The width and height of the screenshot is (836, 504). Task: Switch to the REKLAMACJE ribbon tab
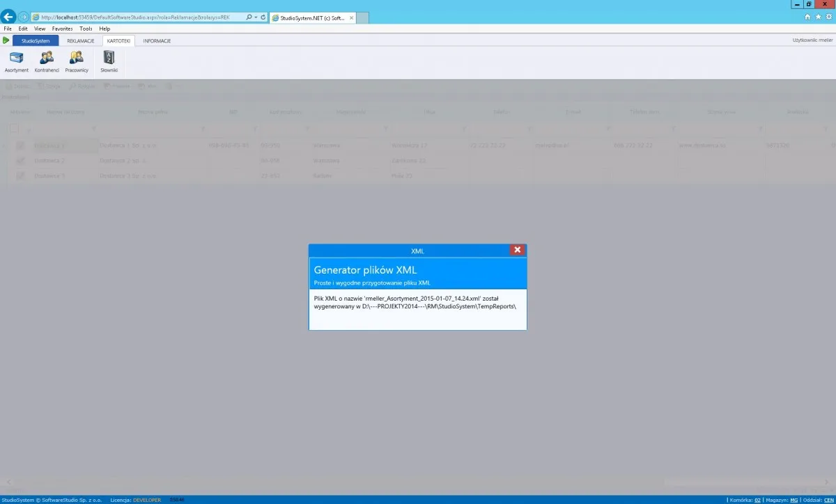(81, 40)
